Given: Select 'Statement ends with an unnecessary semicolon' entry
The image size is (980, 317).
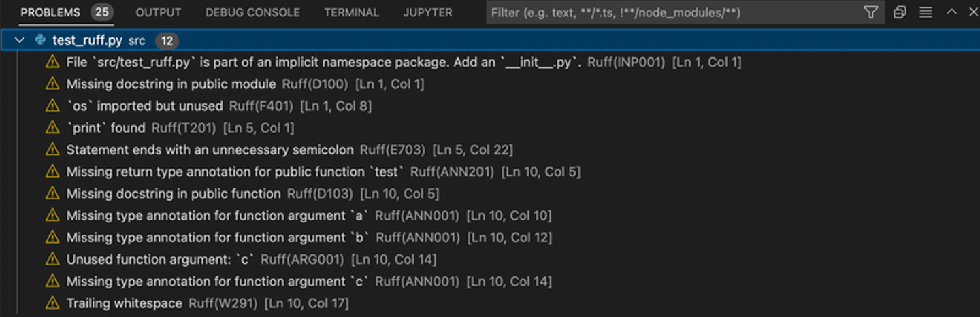Looking at the screenshot, I should [x=210, y=150].
